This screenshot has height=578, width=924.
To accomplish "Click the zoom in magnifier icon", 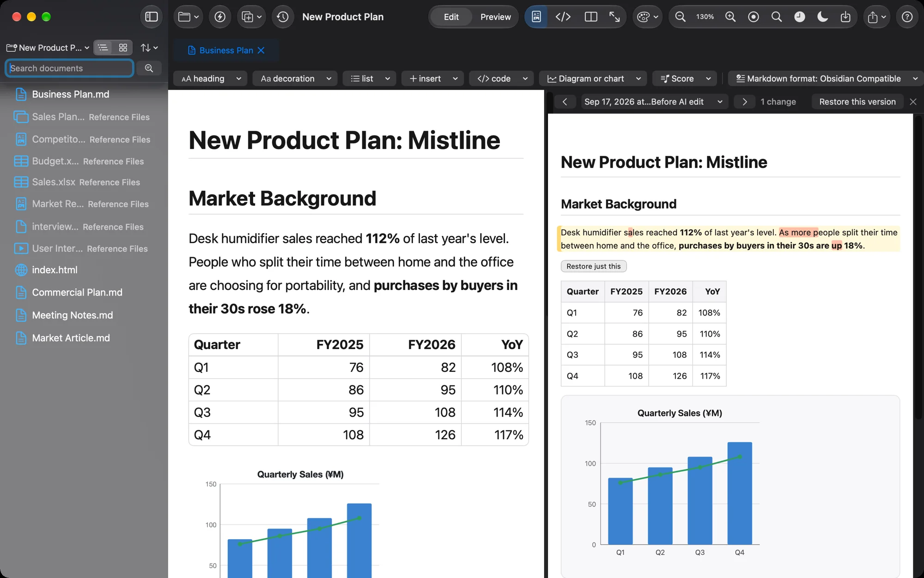I will click(x=730, y=17).
